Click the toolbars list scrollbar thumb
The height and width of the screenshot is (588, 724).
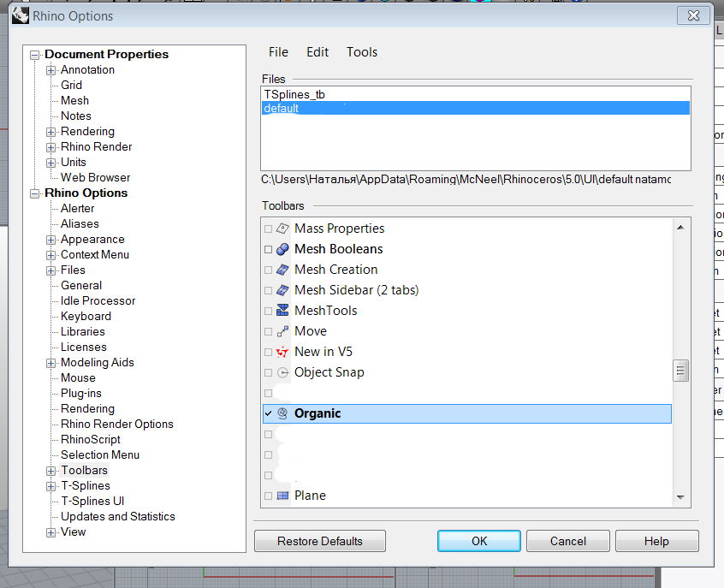(x=680, y=371)
